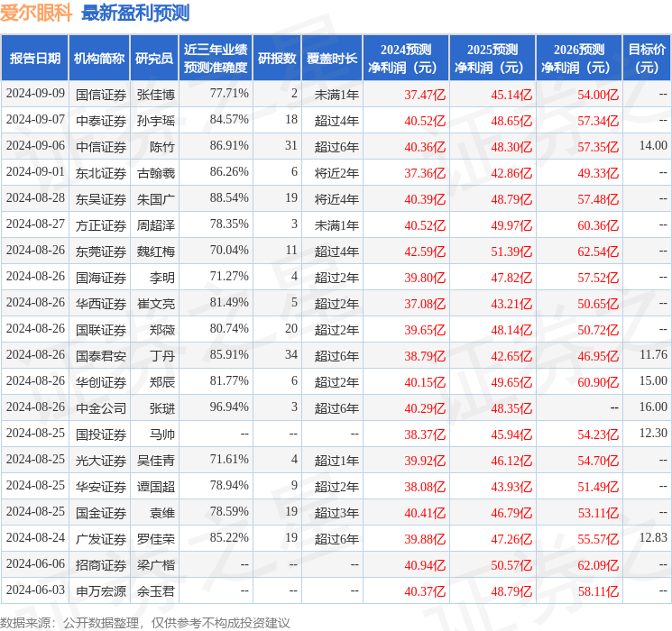Click 2025 profit value 50.57亿

coord(511,565)
